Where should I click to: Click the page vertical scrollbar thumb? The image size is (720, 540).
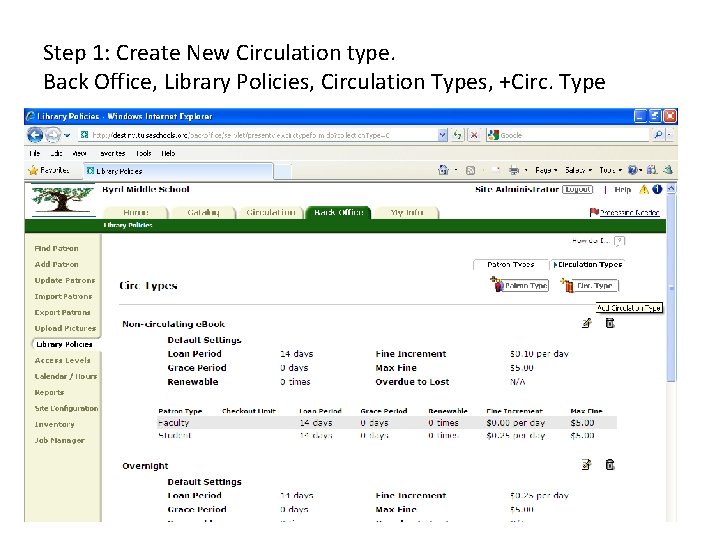coord(671,288)
